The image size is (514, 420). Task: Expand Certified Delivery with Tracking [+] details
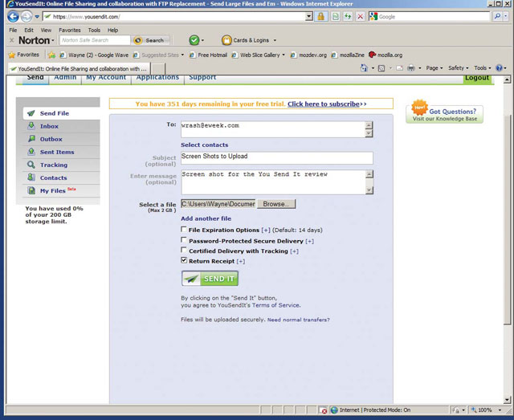tap(295, 251)
